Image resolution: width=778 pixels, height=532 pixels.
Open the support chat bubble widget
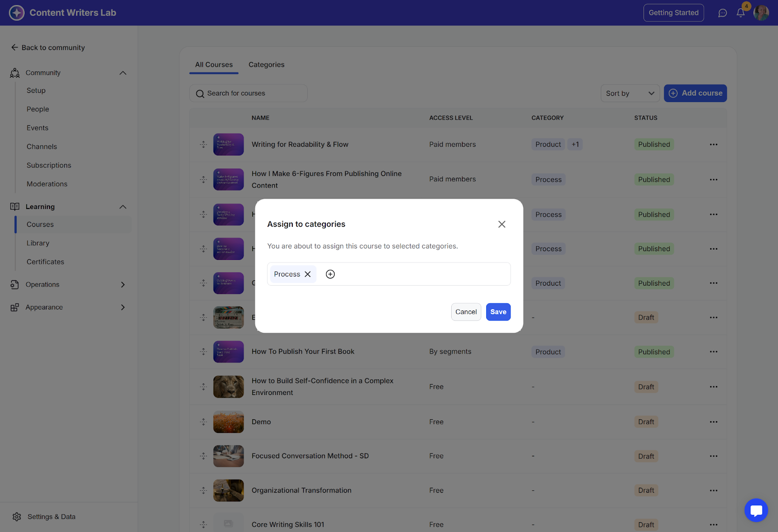(x=756, y=510)
